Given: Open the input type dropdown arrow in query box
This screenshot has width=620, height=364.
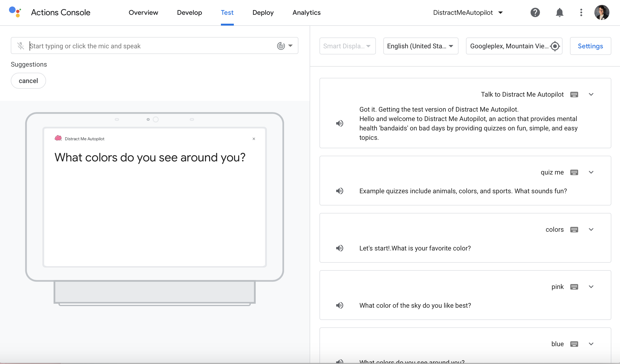Looking at the screenshot, I should click(290, 46).
